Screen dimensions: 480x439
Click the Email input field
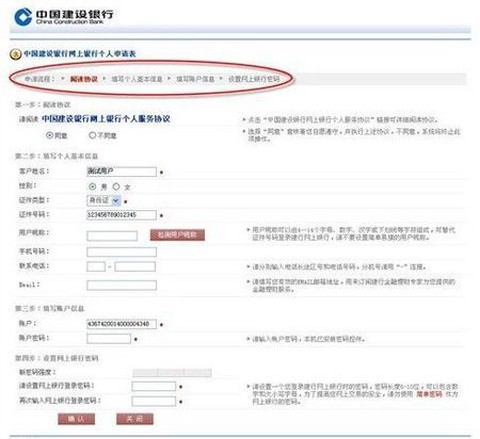[121, 285]
